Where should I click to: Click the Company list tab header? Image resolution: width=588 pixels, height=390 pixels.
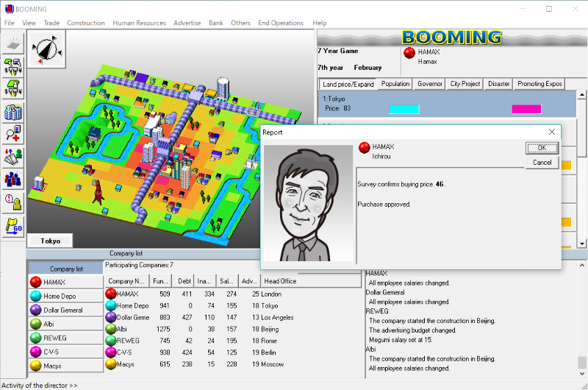click(x=66, y=269)
